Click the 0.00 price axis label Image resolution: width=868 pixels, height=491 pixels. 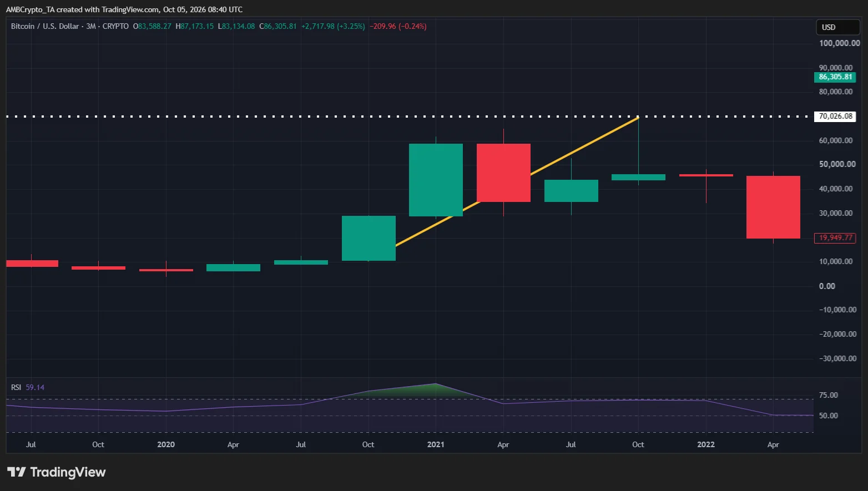(x=827, y=286)
